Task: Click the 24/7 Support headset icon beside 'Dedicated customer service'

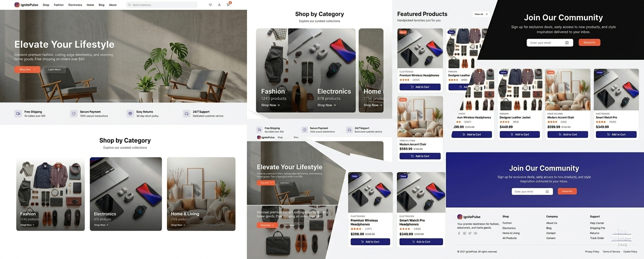Action: coord(187,114)
